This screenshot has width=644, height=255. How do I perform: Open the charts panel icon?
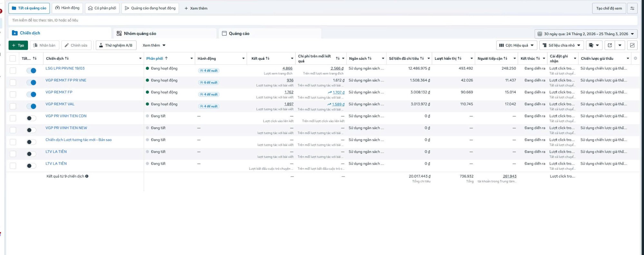point(632,45)
